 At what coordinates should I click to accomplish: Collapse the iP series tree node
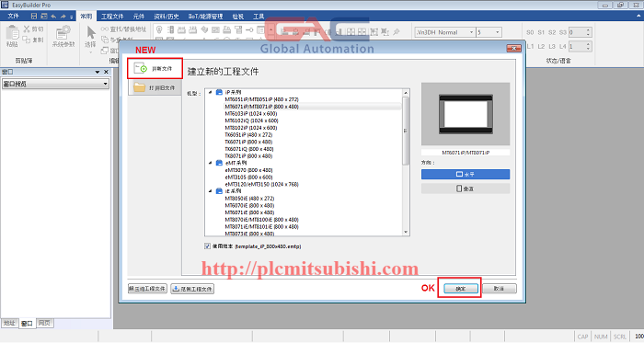[211, 92]
